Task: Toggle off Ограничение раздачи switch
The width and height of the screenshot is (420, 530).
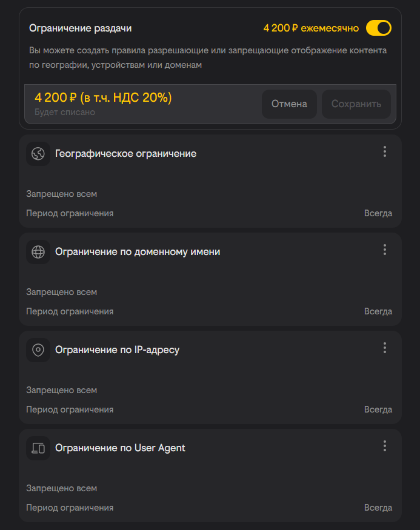Action: [x=379, y=28]
